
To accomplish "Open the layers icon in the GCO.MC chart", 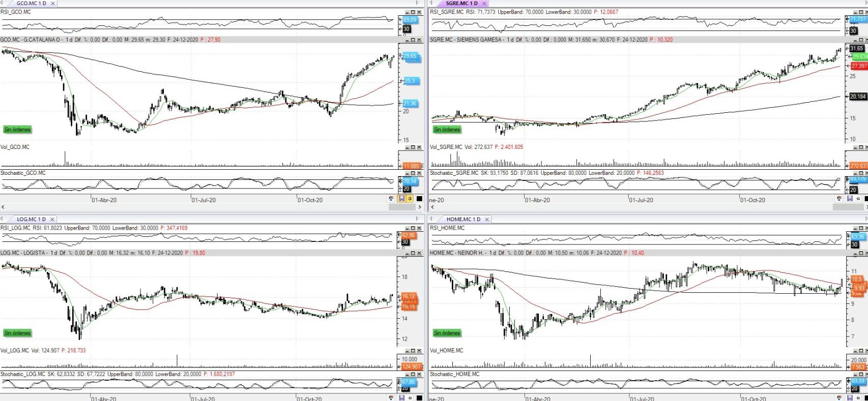I will [391, 199].
